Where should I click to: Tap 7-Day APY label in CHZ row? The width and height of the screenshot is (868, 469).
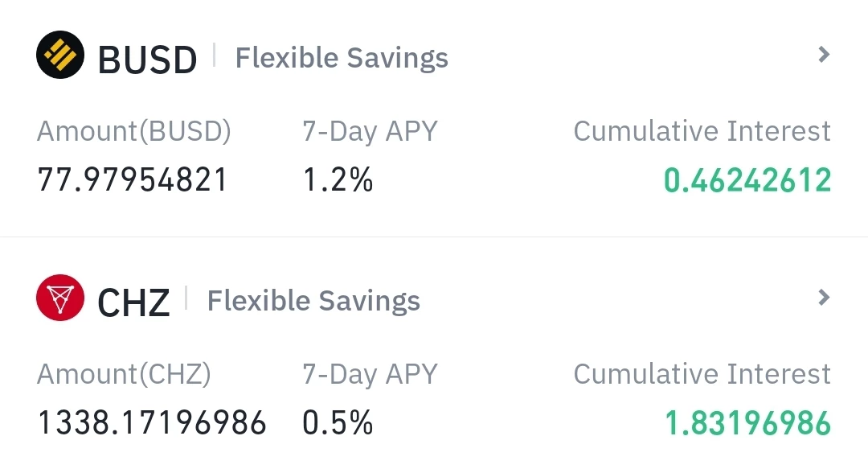click(x=370, y=374)
